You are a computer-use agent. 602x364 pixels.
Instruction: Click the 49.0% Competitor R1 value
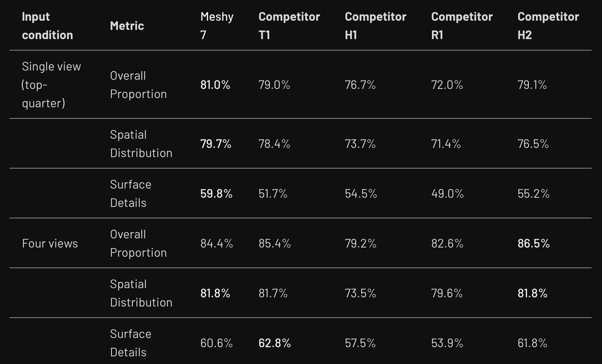[447, 193]
